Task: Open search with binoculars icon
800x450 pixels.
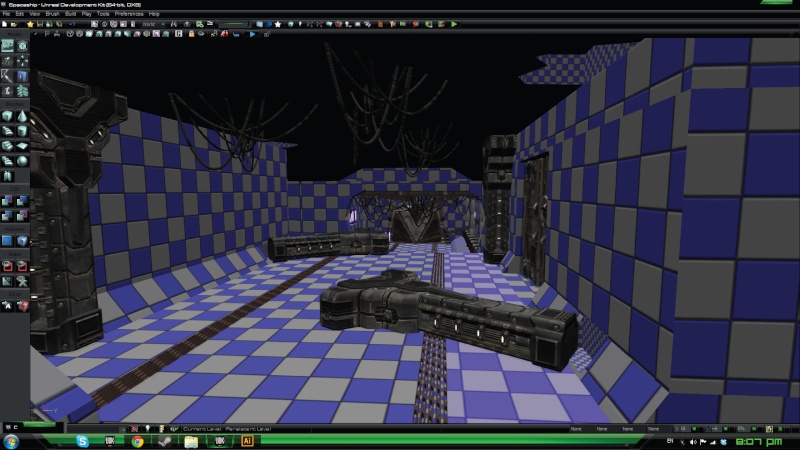Action: point(174,24)
